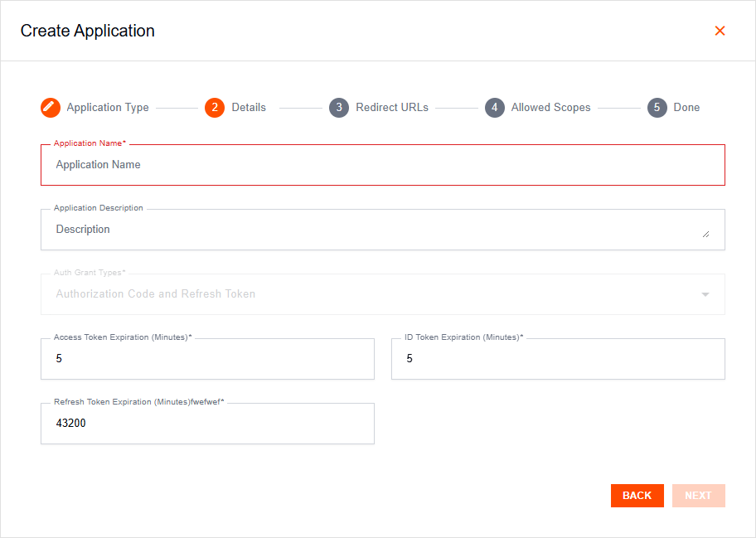Click the Refresh Token Expiration (Minutes)fwefwef* label
The height and width of the screenshot is (538, 756).
tap(139, 401)
